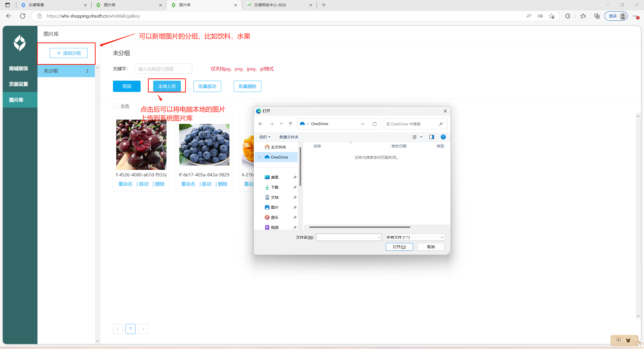The width and height of the screenshot is (644, 349).
Task: Tick the 全选 checkbox
Action: 115,106
